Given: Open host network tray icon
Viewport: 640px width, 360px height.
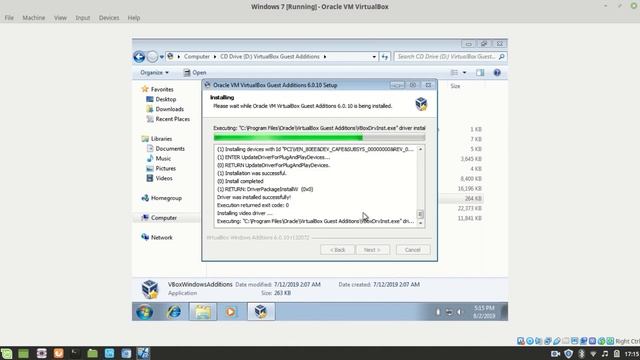Looking at the screenshot, I should [593, 354].
